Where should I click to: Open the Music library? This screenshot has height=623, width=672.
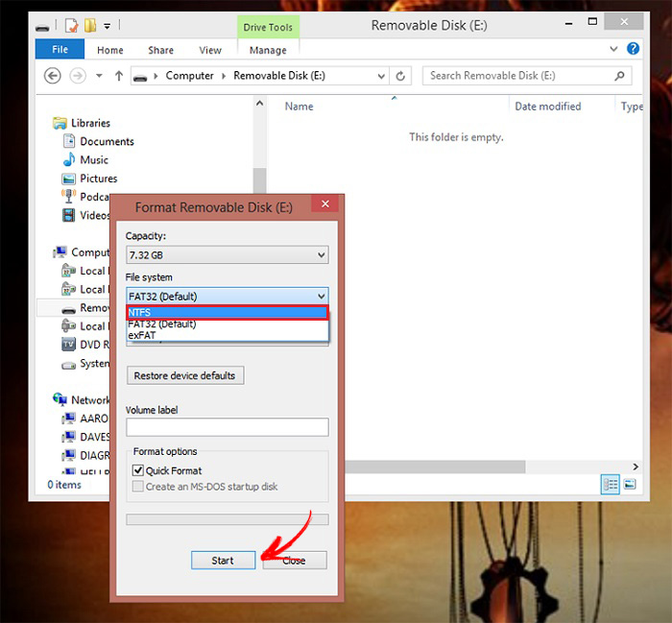[x=94, y=159]
